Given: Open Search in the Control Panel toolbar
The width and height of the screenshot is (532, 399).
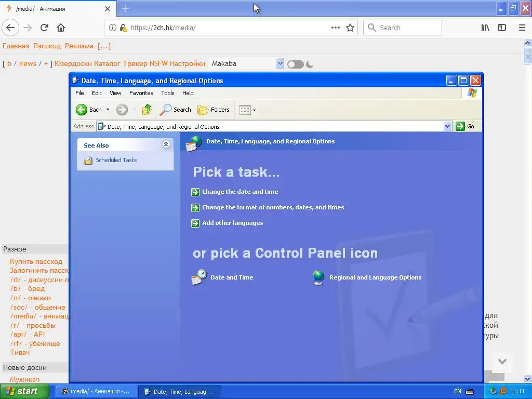Looking at the screenshot, I should point(176,110).
